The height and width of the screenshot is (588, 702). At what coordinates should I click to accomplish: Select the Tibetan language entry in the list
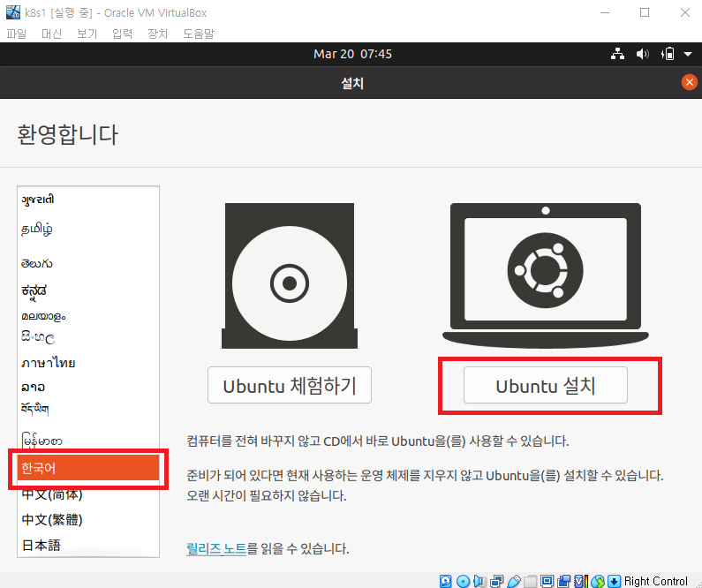[88, 409]
